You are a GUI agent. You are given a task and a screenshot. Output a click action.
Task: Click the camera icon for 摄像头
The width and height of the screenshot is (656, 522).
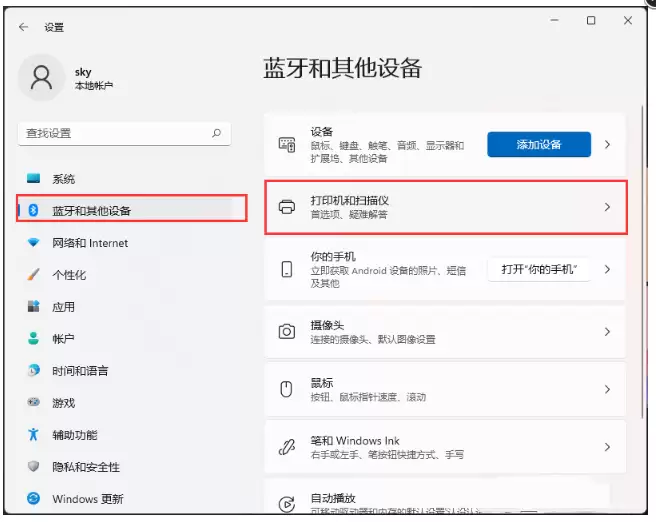[x=287, y=332]
